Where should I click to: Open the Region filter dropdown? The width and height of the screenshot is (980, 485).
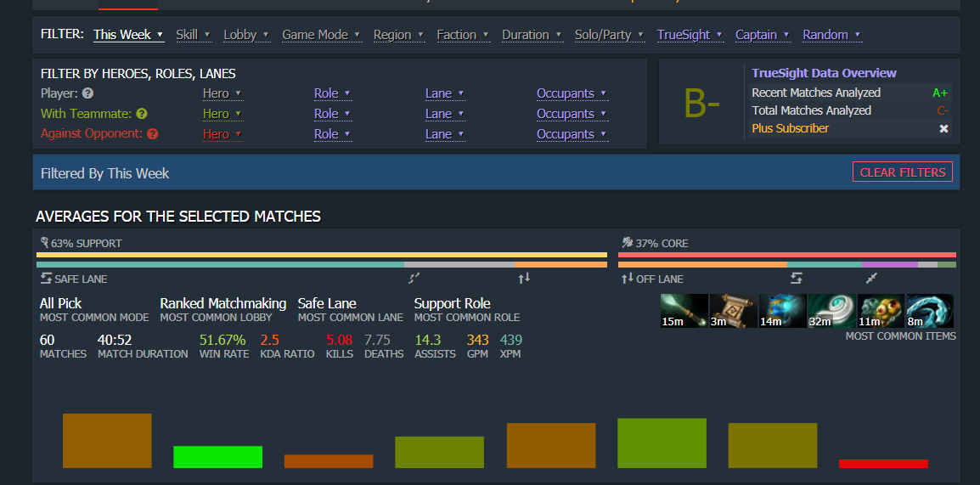399,35
